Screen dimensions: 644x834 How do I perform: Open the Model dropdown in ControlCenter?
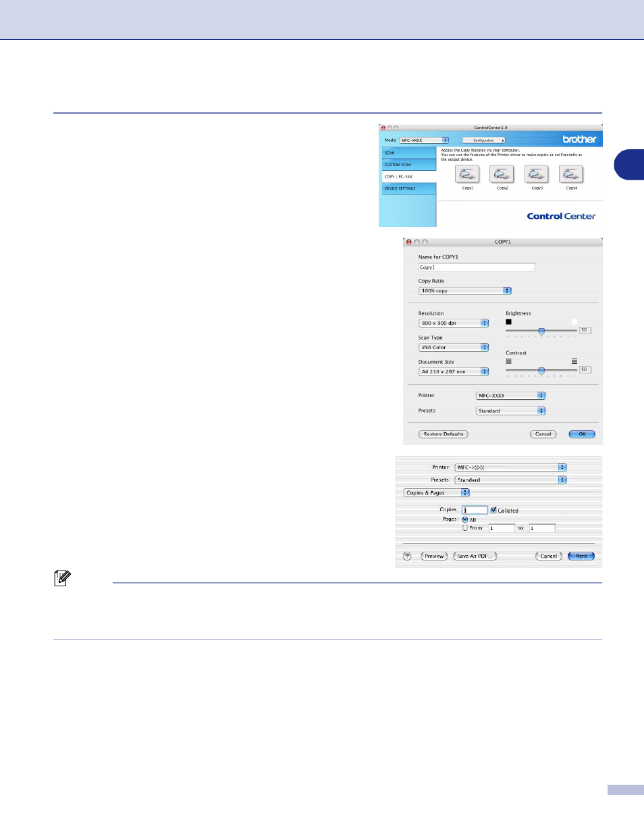tap(424, 140)
